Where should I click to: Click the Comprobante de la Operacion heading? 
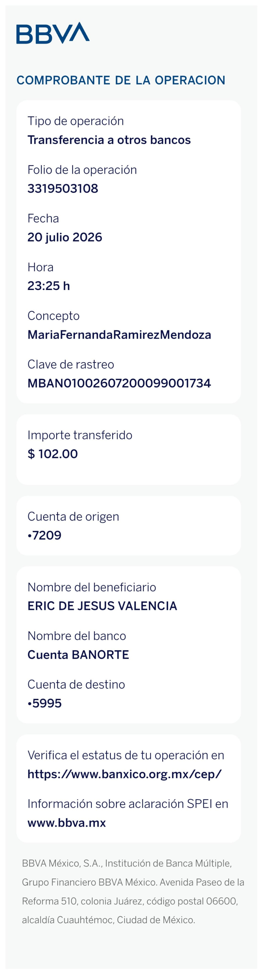121,80
